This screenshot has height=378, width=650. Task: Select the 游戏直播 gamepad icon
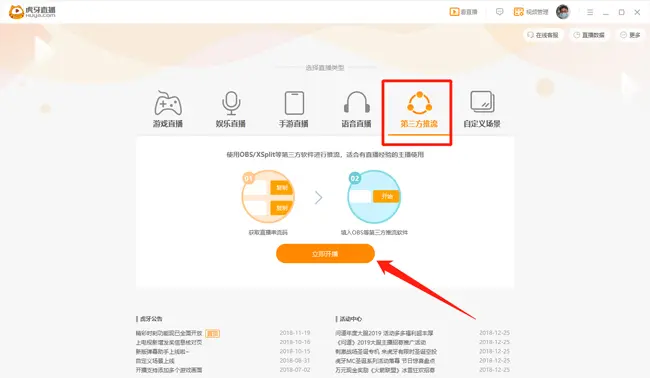point(168,103)
